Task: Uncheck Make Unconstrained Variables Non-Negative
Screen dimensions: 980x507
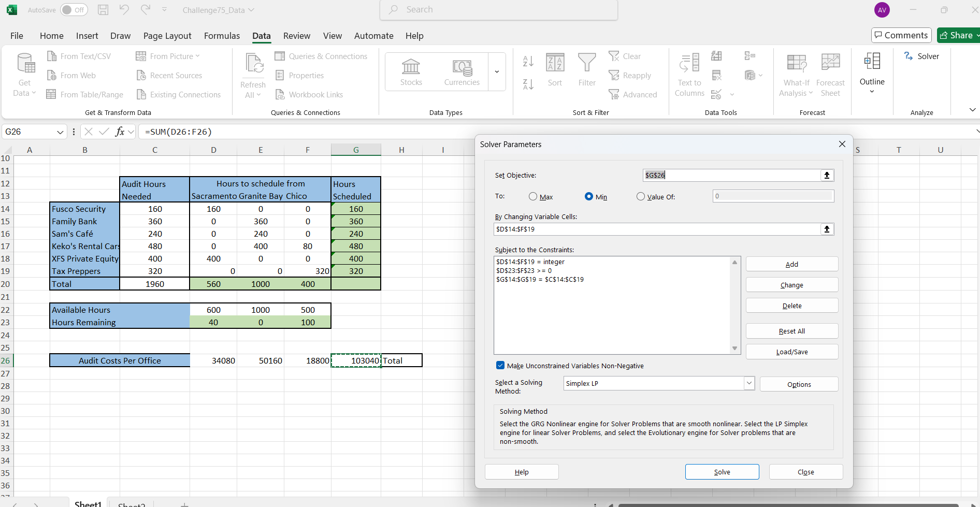Action: pos(500,366)
